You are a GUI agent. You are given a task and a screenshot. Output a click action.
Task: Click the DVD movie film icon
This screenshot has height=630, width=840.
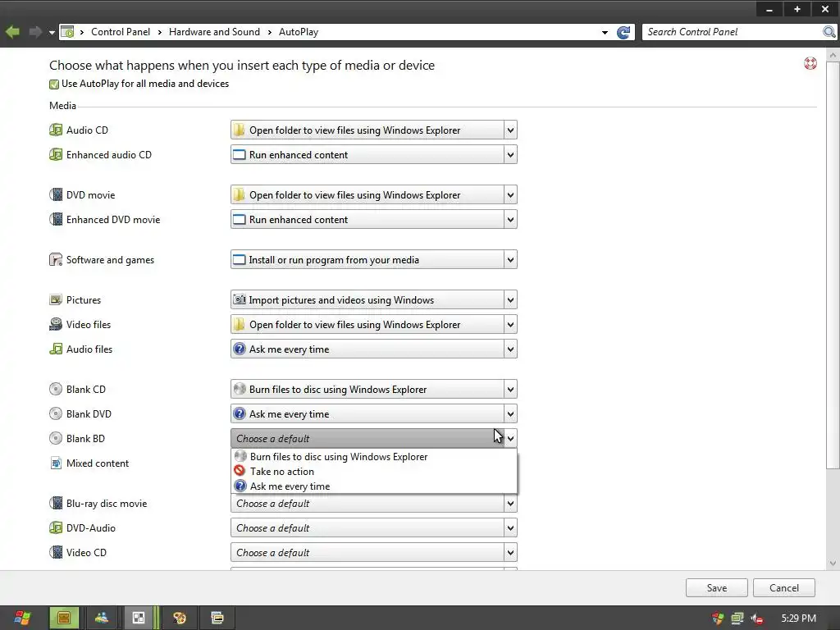click(56, 194)
